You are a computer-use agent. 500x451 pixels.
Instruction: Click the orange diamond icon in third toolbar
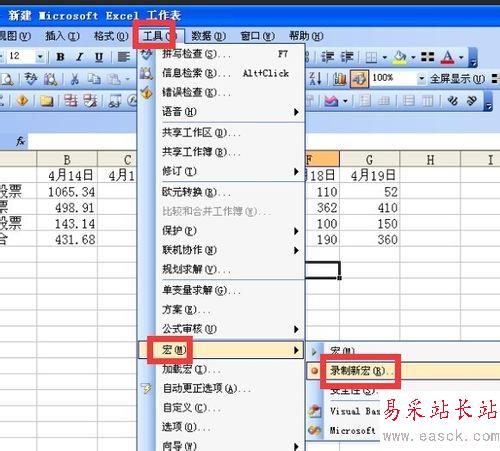tap(22, 100)
